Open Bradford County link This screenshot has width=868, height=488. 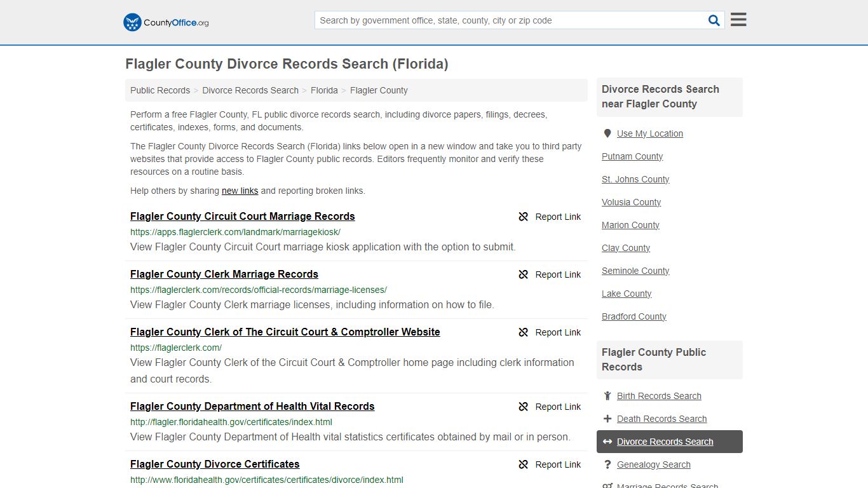(634, 316)
